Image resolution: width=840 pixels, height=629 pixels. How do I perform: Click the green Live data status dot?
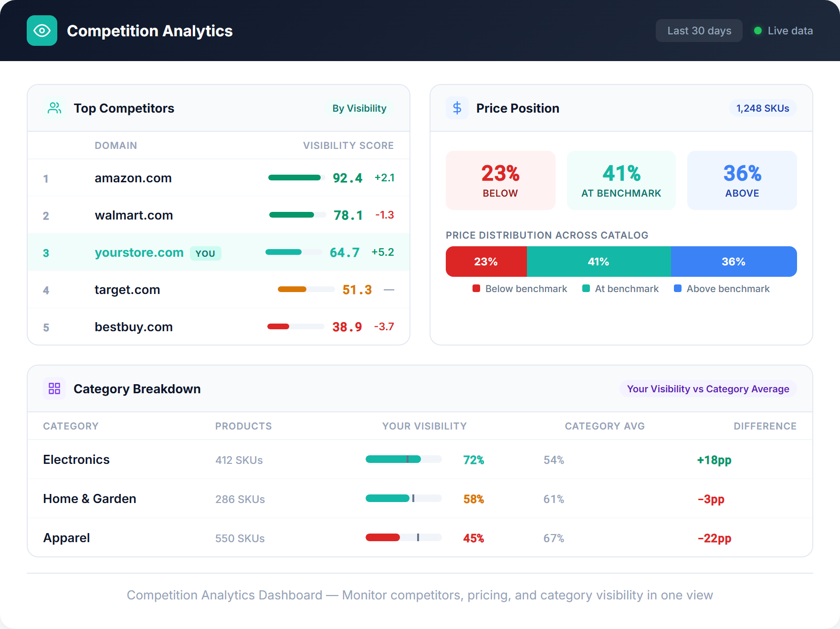click(757, 31)
